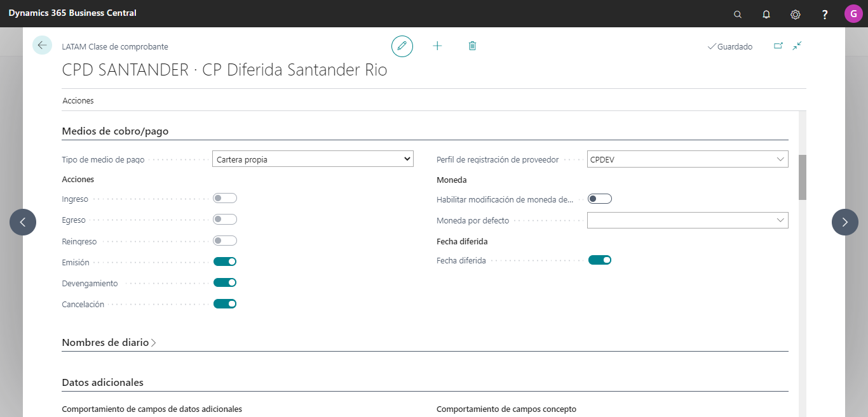Click the Moneda group label

point(452,180)
